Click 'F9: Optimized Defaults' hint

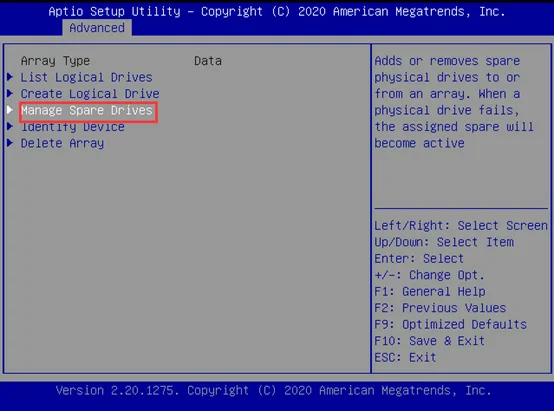[451, 324]
